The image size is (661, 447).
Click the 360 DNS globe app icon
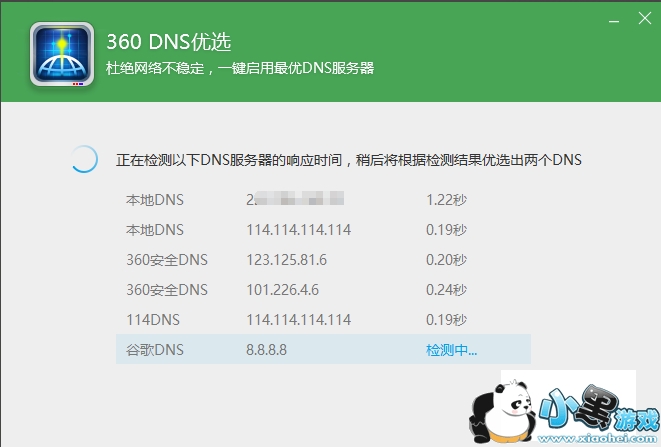(x=62, y=54)
